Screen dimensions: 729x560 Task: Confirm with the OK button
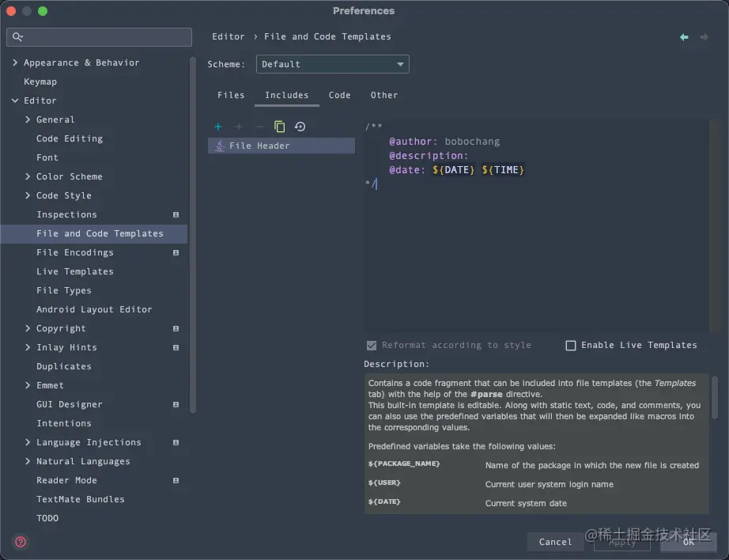(x=689, y=542)
